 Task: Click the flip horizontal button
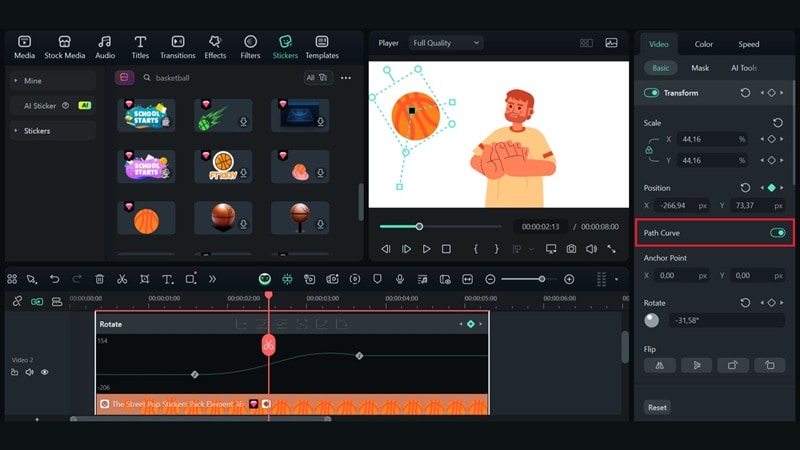[660, 365]
